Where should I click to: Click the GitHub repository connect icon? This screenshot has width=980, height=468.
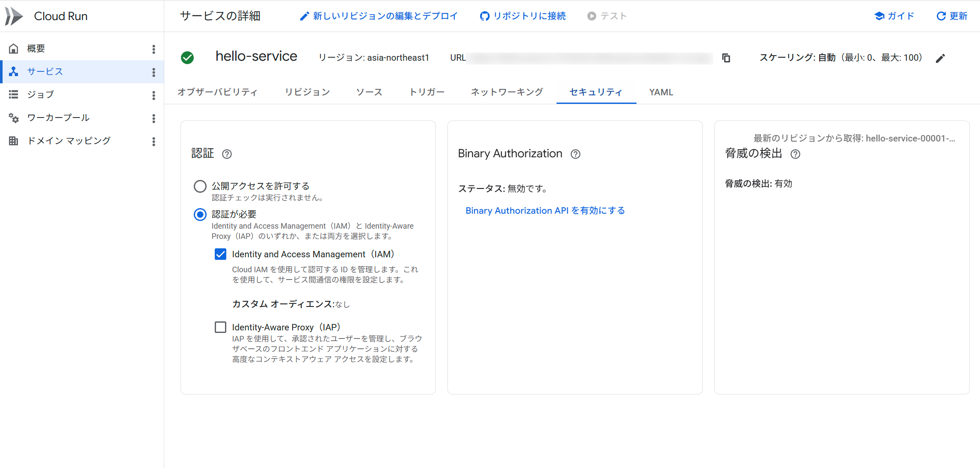coord(485,16)
